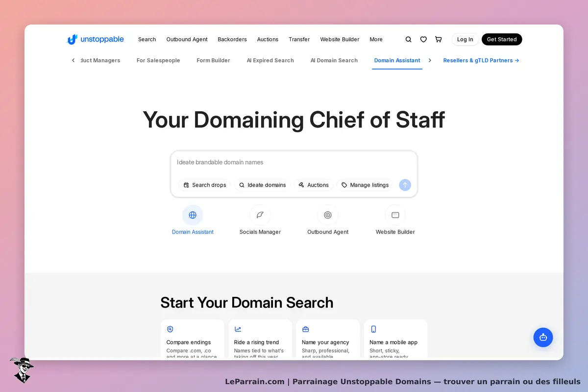Image resolution: width=588 pixels, height=392 pixels.
Task: Click the Search drops chip
Action: click(x=205, y=185)
